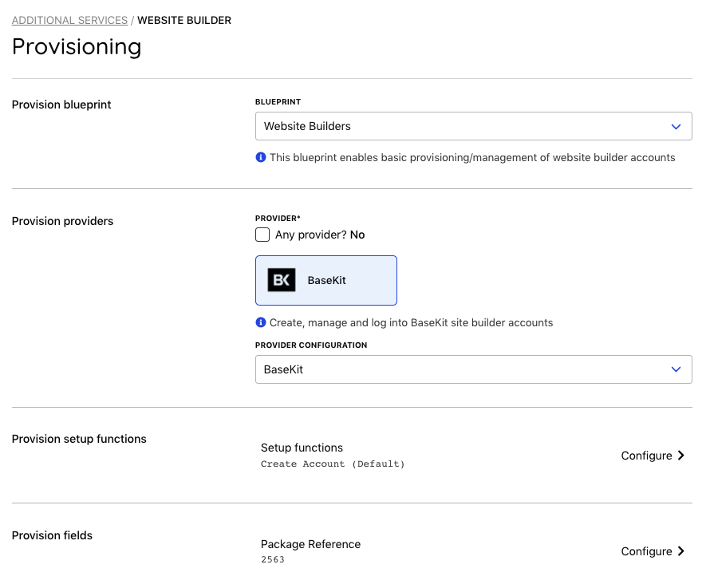
Task: Click the BLUEPRINT field label
Action: (x=278, y=102)
